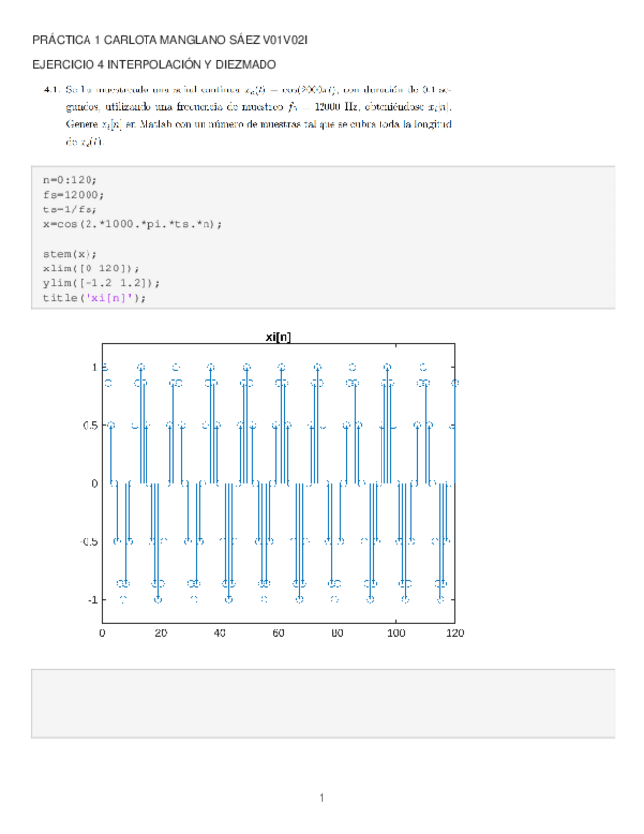Click the heading 'EJERCICIO 4 INTERPOLACIÓN Y DIEZMADO'

coord(154,65)
